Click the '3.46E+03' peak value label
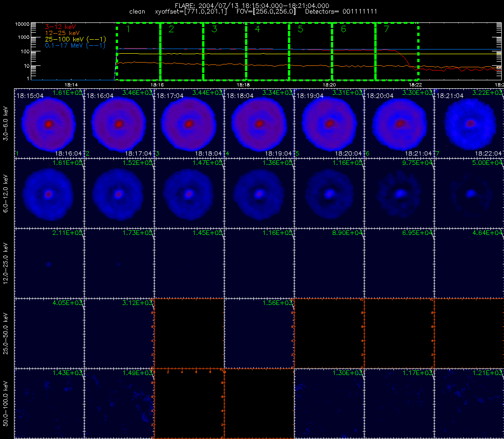This screenshot has height=439, width=504. 137,93
